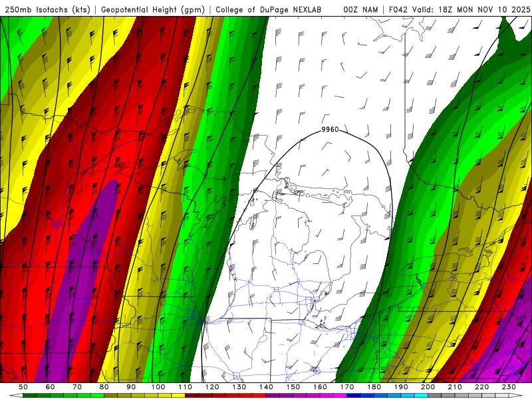
Task: Click the 170 value on the color scale
Action: (x=347, y=387)
